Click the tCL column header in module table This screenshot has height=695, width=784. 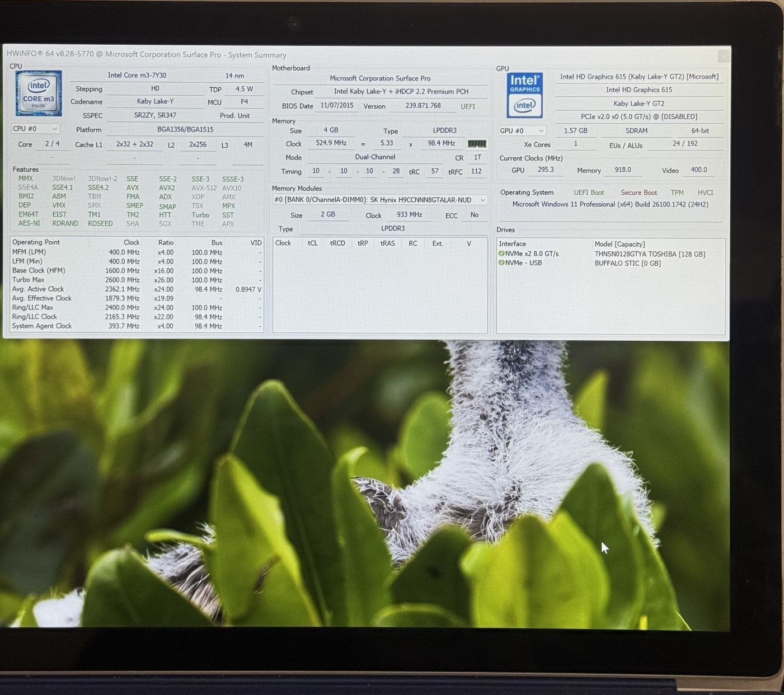312,243
